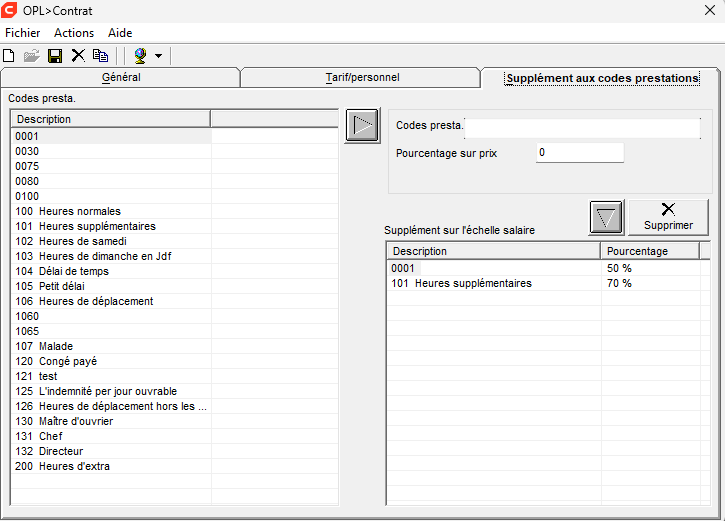Select 121 test row
The width and height of the screenshot is (725, 521).
click(x=175, y=376)
